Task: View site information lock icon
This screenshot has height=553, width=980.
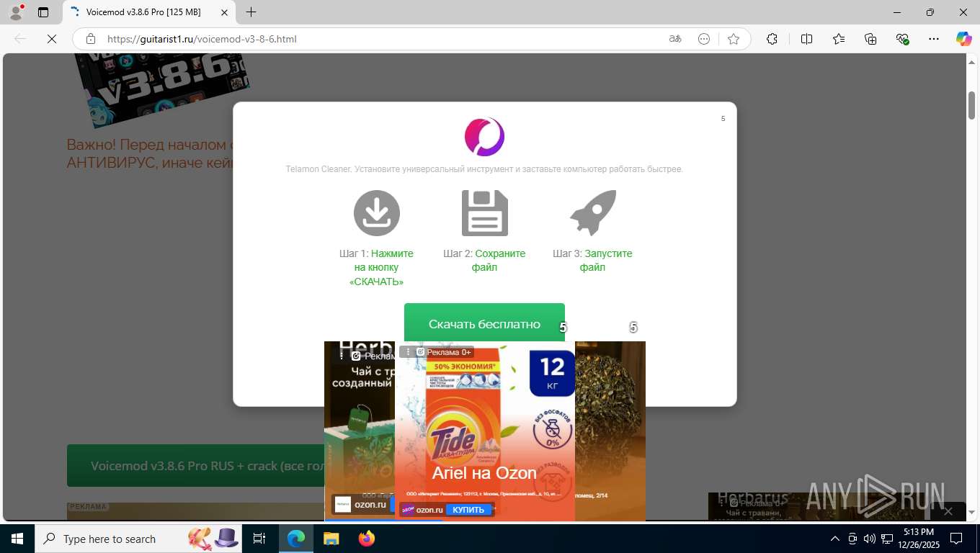Action: point(91,39)
